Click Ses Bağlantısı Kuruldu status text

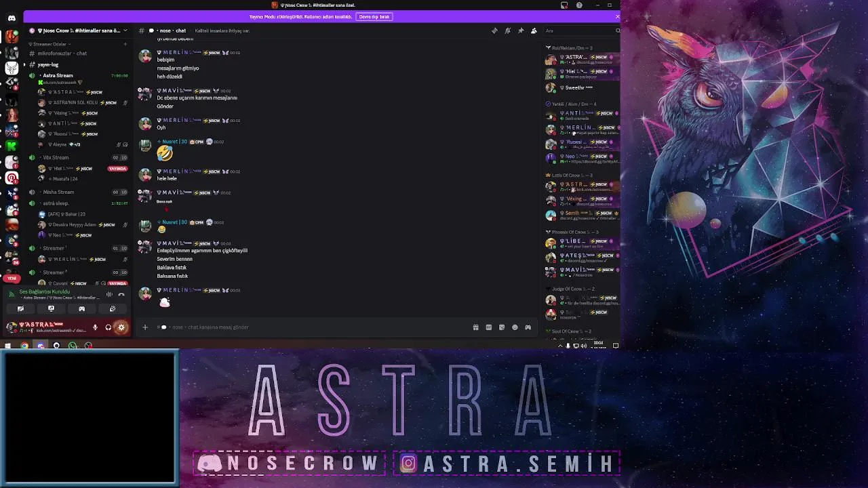click(45, 292)
